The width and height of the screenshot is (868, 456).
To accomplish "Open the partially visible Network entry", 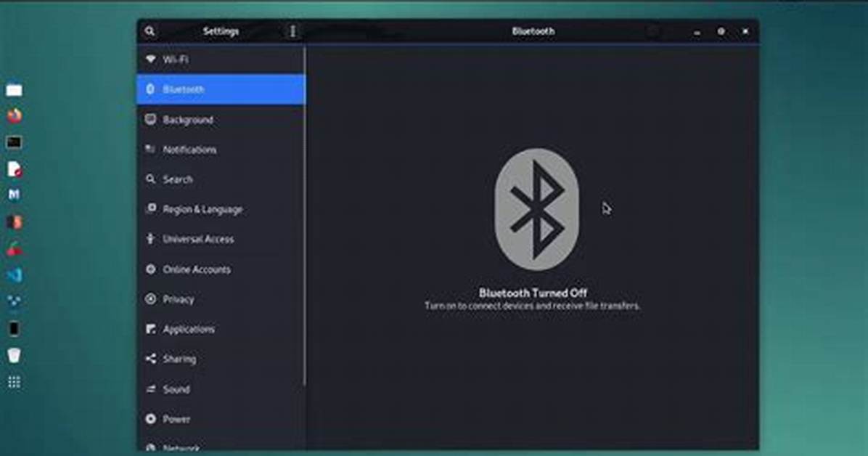I will [x=221, y=443].
